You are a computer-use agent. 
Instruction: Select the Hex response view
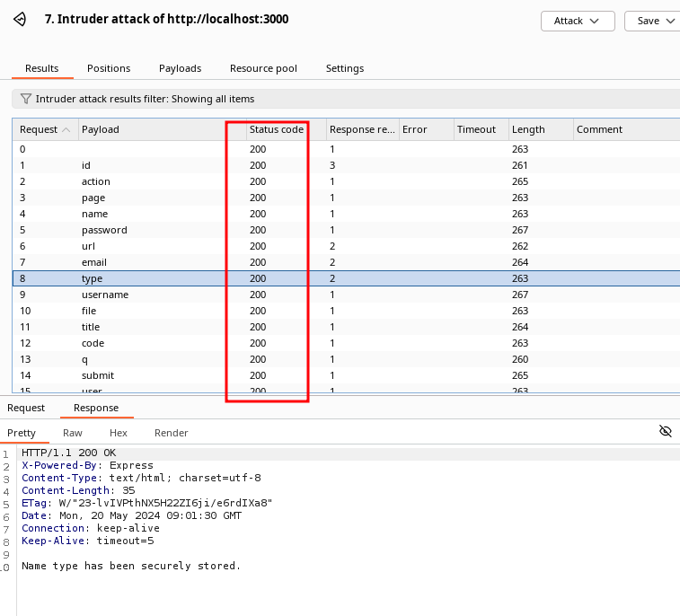pos(119,433)
